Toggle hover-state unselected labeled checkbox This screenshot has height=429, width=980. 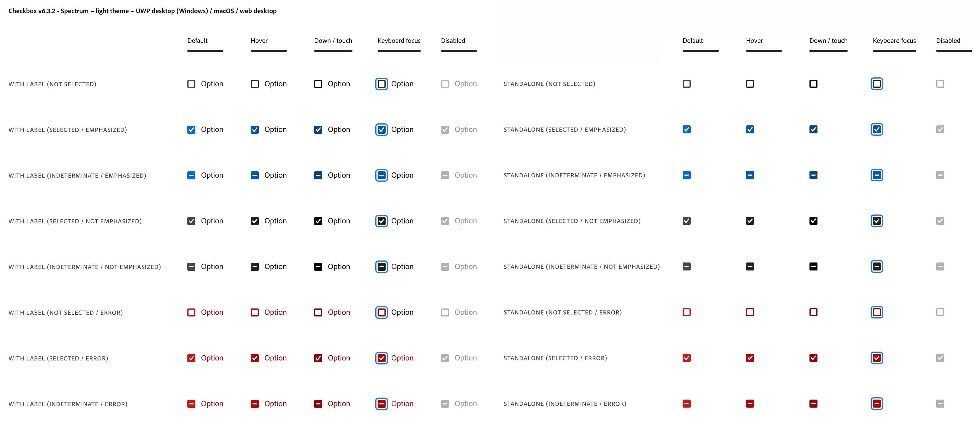tap(255, 84)
